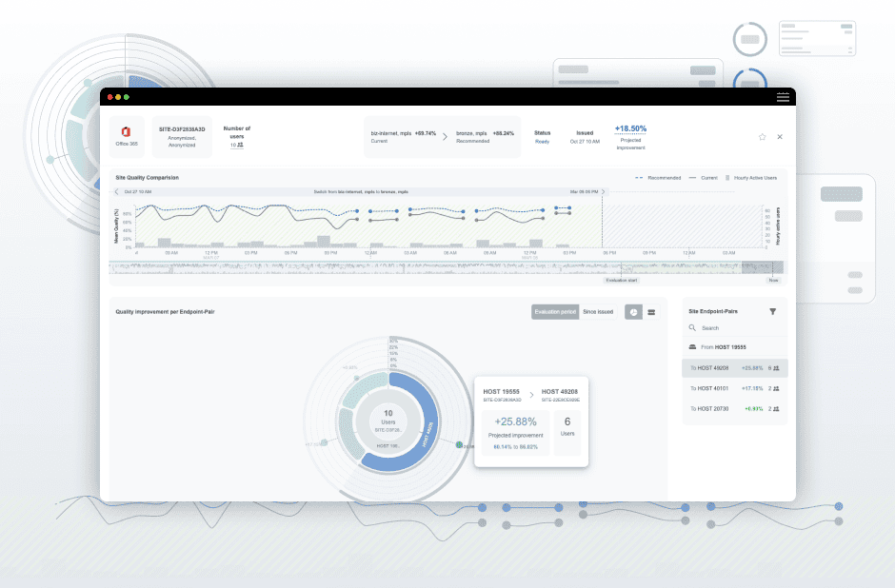This screenshot has width=895, height=588.
Task: Click the endpoint-pairs Search field
Action: click(x=738, y=328)
